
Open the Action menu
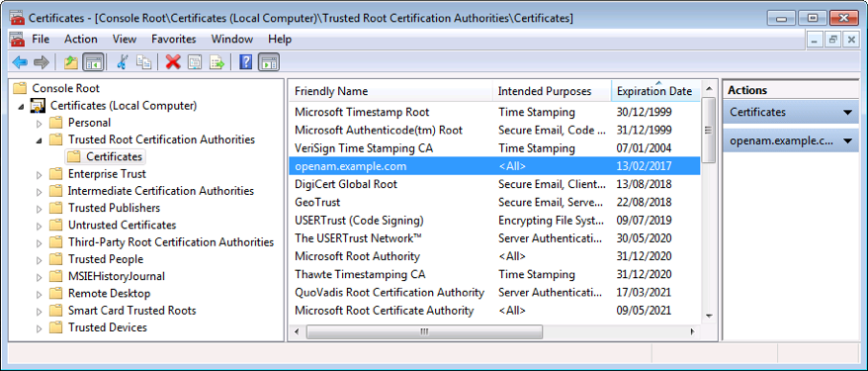(x=81, y=39)
